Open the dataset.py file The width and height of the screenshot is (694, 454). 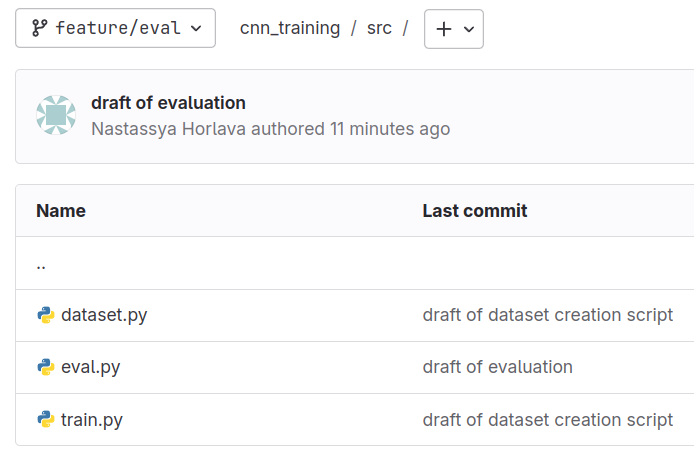coord(104,315)
